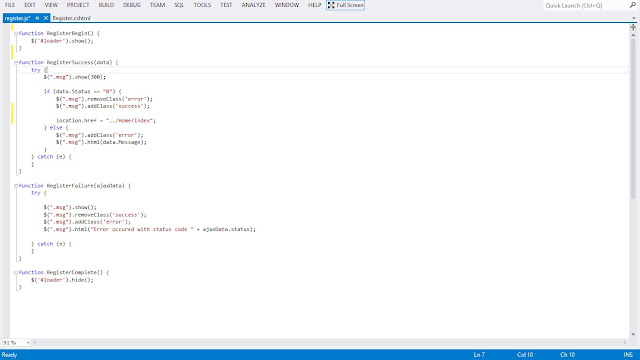This screenshot has width=640, height=360.
Task: Collapse the RegisterFailure function block
Action: pyautogui.click(x=16, y=186)
